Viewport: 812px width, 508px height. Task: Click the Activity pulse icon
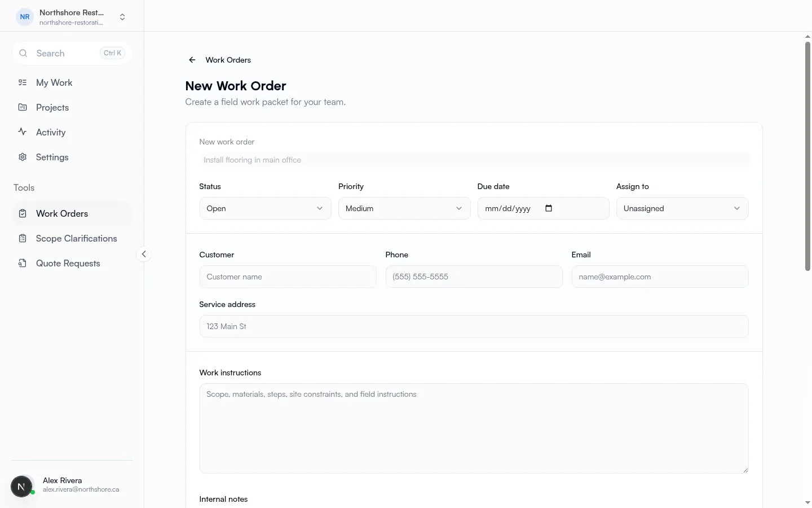[x=23, y=132]
